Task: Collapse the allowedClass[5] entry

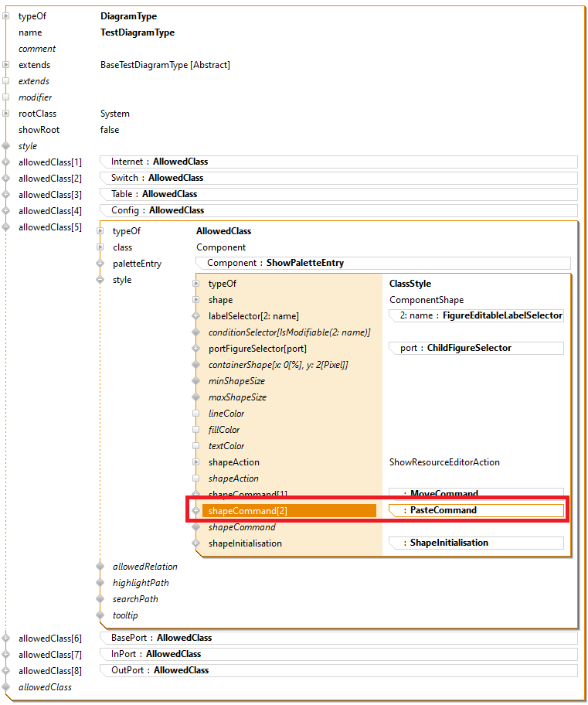Action: pos(6,227)
